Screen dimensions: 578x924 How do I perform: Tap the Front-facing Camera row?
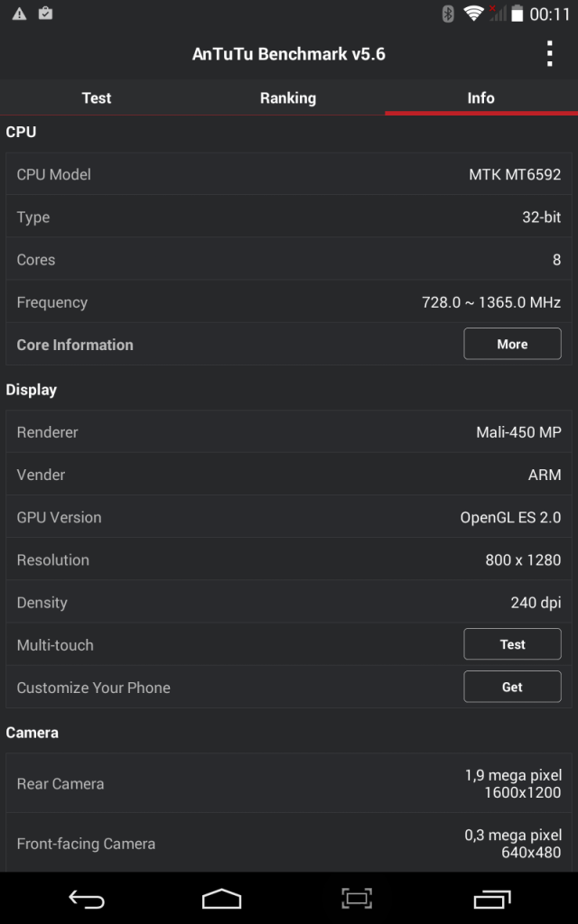(289, 844)
